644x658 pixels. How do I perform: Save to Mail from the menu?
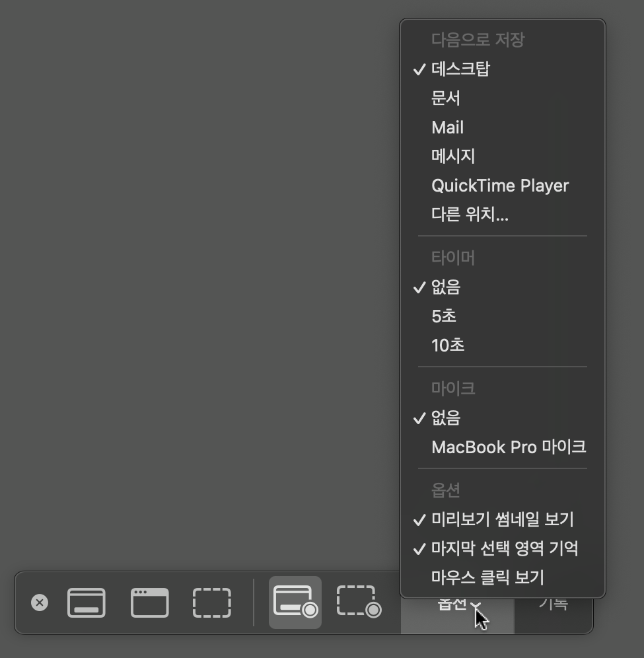click(x=503, y=127)
